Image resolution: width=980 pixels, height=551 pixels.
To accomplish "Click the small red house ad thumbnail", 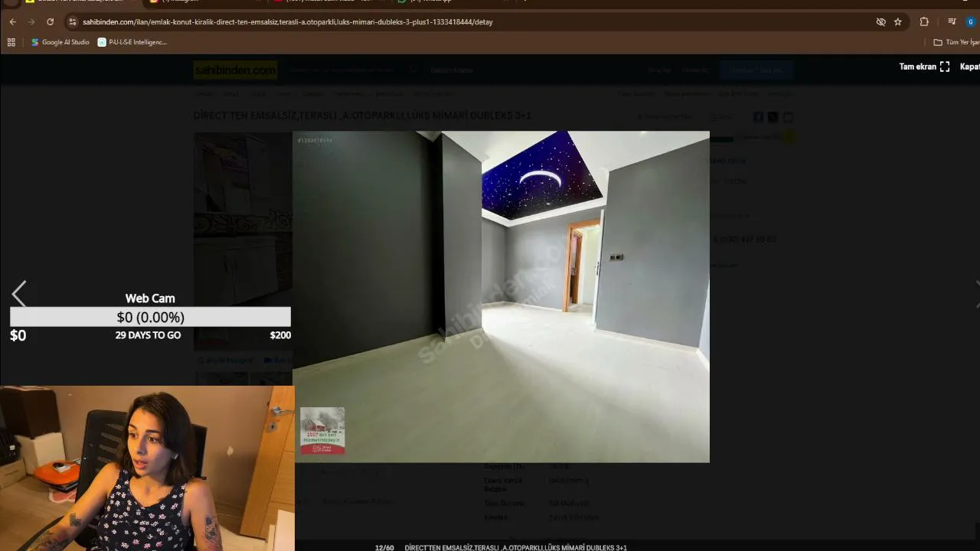I will point(322,430).
